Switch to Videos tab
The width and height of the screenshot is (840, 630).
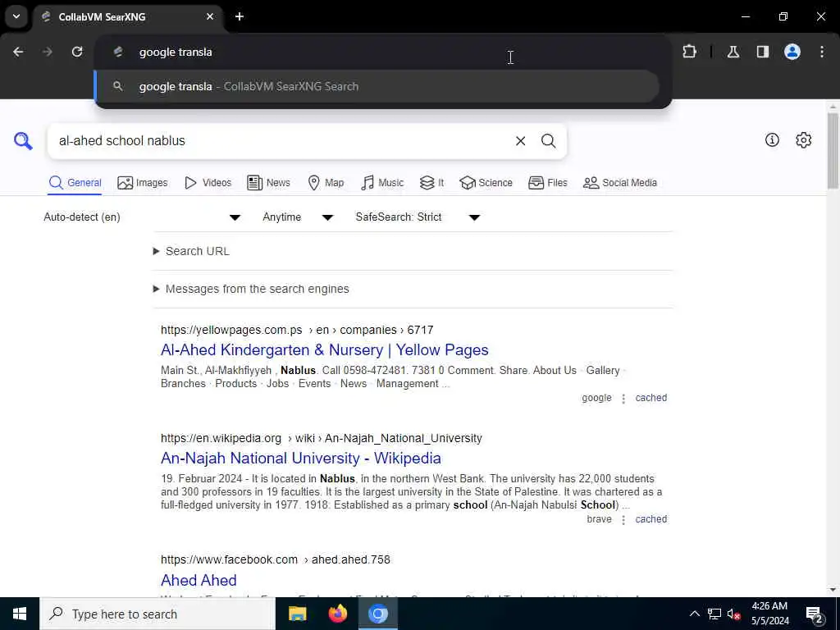coord(208,183)
